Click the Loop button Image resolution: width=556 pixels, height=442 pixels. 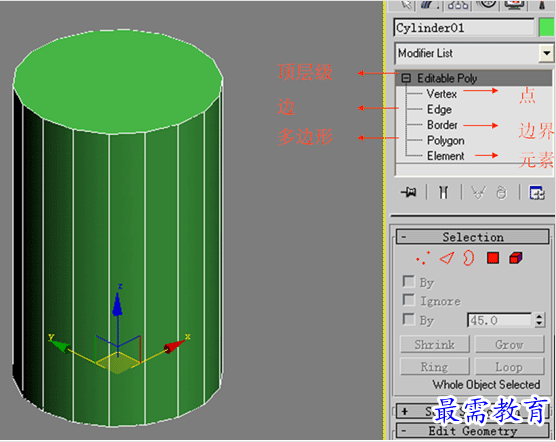509,367
